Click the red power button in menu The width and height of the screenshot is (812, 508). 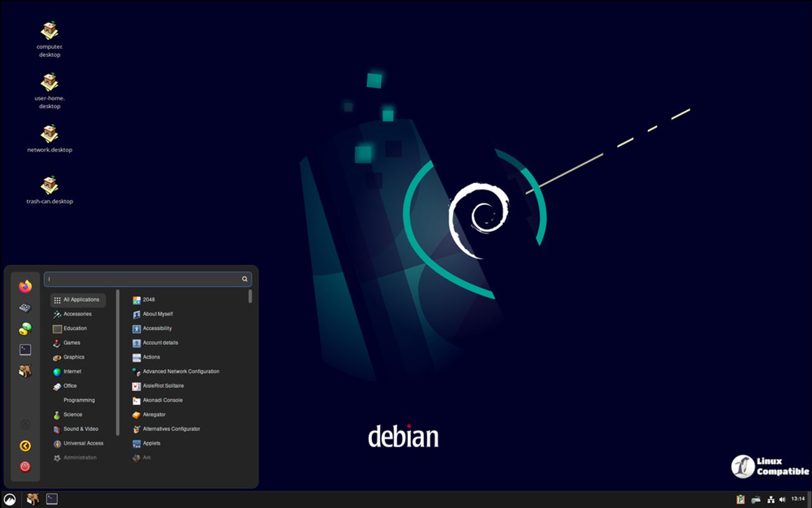coord(25,467)
